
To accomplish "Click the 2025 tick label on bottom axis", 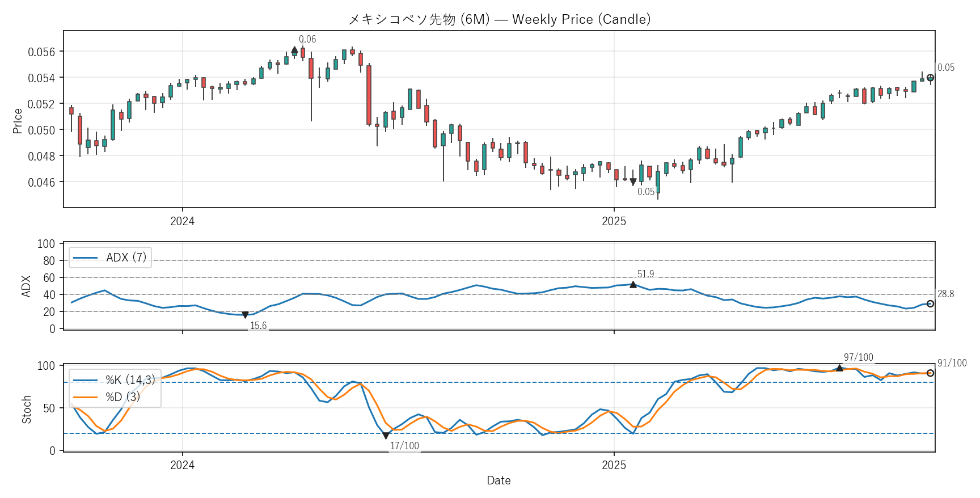I will [614, 466].
